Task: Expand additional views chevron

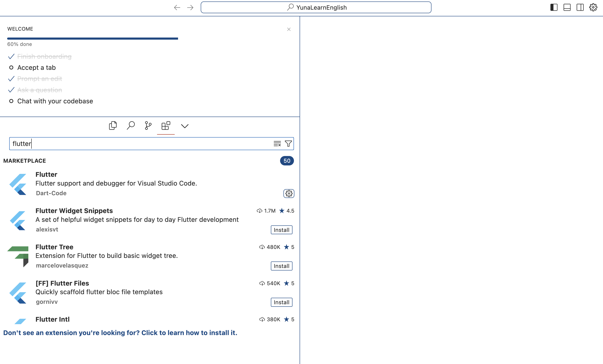Action: click(185, 126)
